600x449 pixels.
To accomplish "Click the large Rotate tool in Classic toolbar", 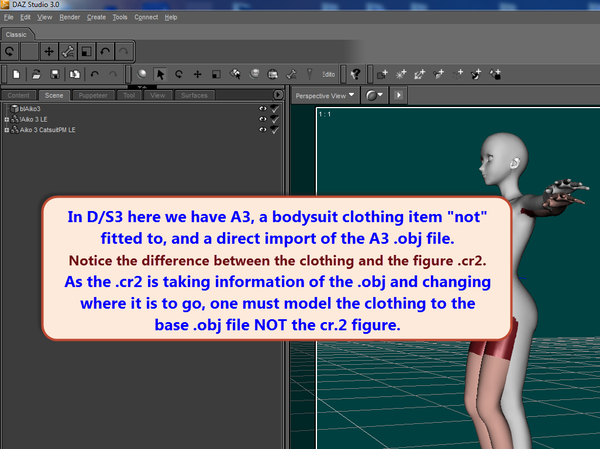I will pos(10,51).
